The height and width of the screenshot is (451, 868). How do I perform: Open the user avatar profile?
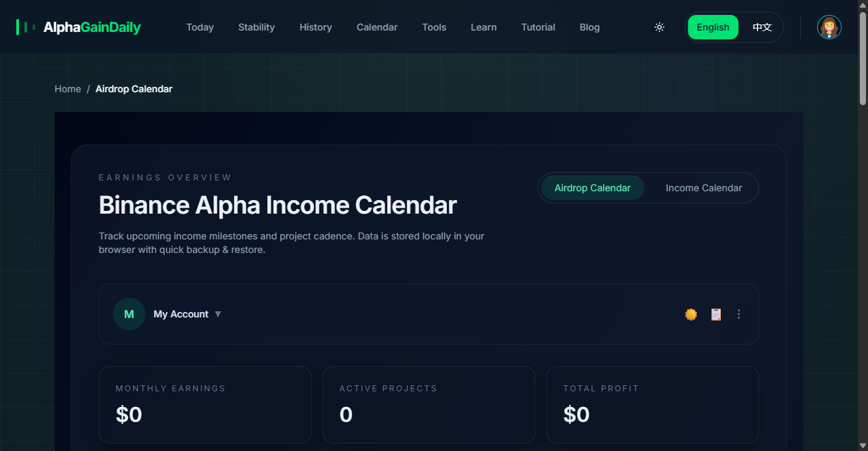click(829, 27)
